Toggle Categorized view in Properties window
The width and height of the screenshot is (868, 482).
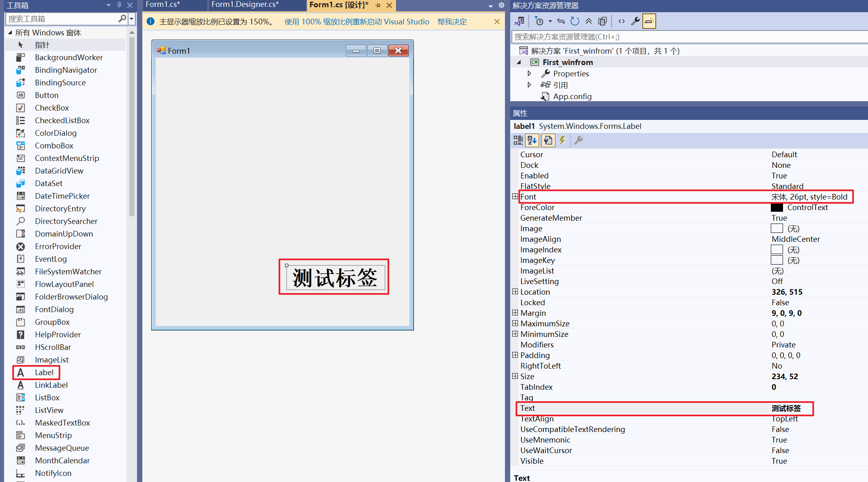tap(518, 140)
